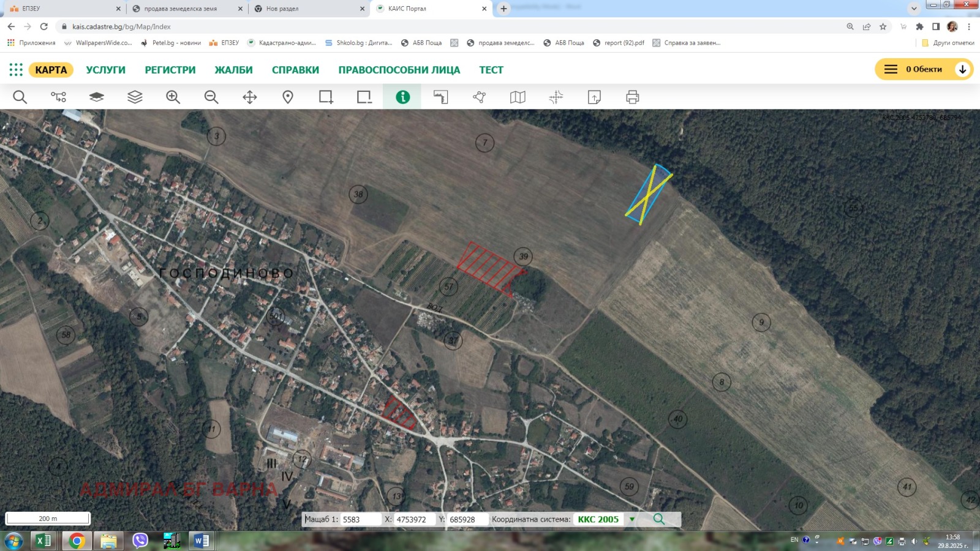This screenshot has height=551, width=980.
Task: Select the zoom in tool
Action: [174, 96]
